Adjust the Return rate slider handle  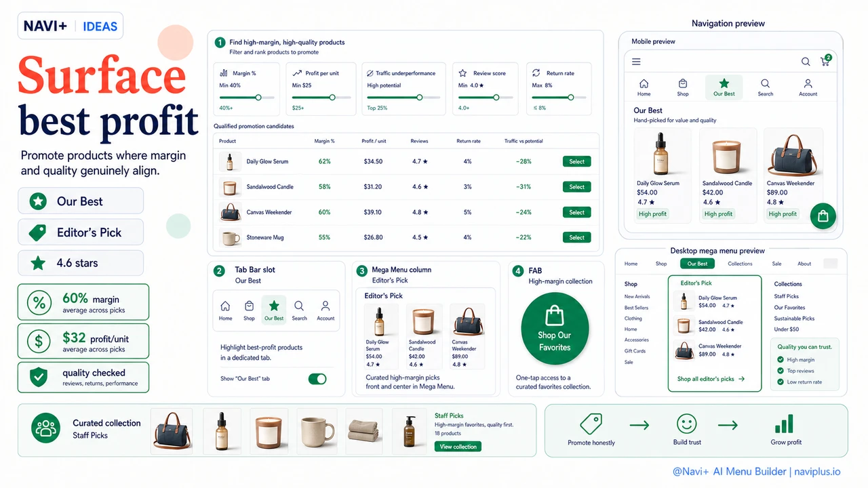pos(571,98)
